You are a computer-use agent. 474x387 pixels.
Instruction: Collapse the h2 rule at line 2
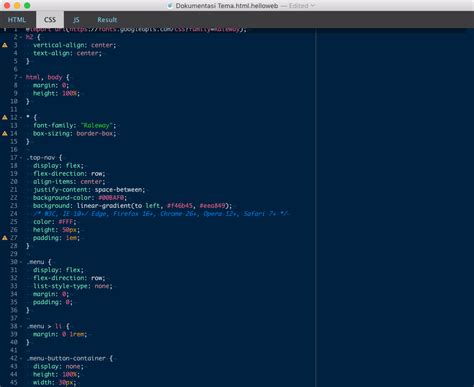click(21, 37)
